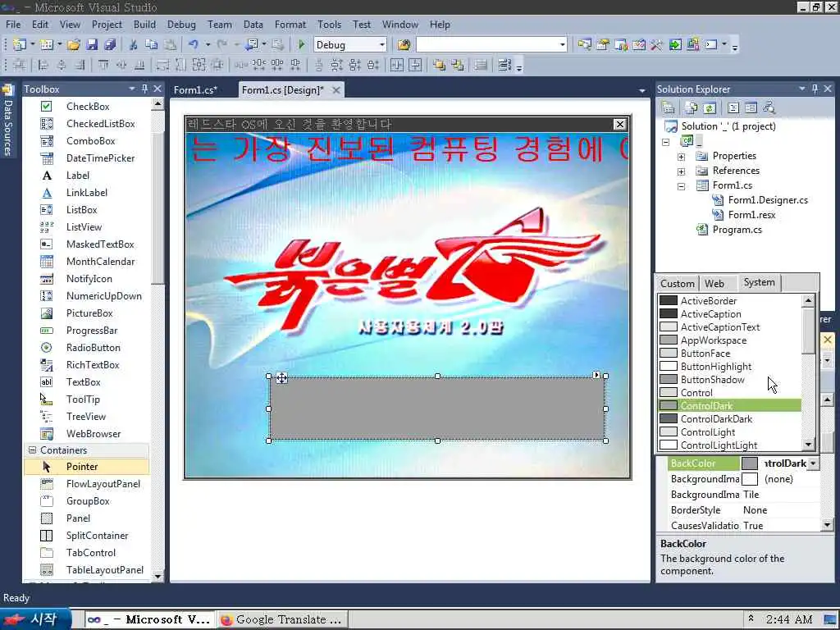Select the Custom color tab
Viewport: 840px width, 630px height.
pos(677,283)
